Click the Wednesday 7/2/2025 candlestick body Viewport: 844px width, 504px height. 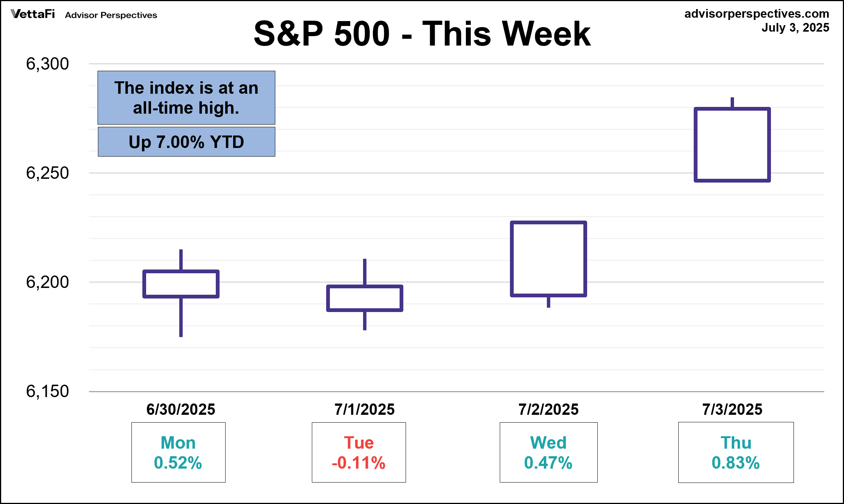click(x=548, y=259)
